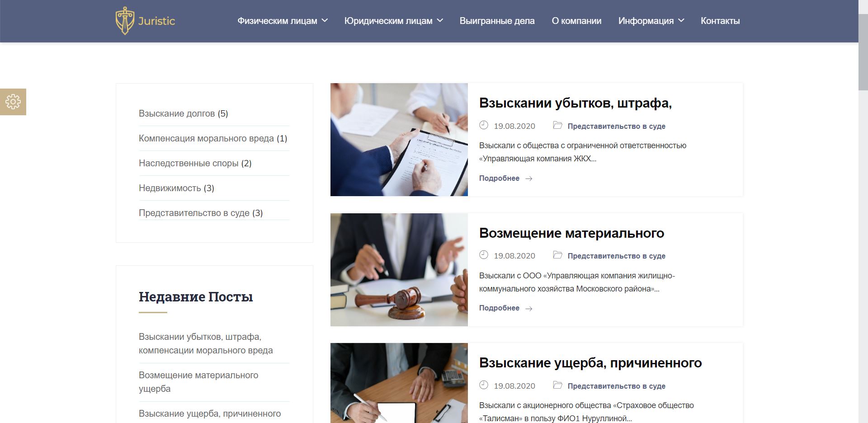
Task: Expand Физическим лицам dropdown chevron
Action: pyautogui.click(x=325, y=21)
